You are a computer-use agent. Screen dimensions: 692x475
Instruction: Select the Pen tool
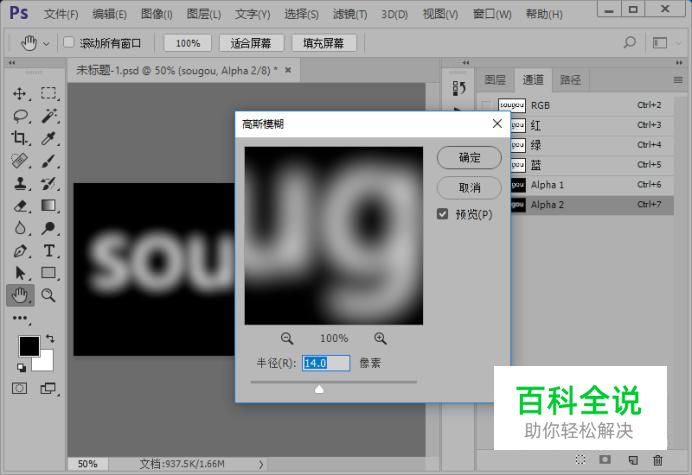(x=19, y=251)
